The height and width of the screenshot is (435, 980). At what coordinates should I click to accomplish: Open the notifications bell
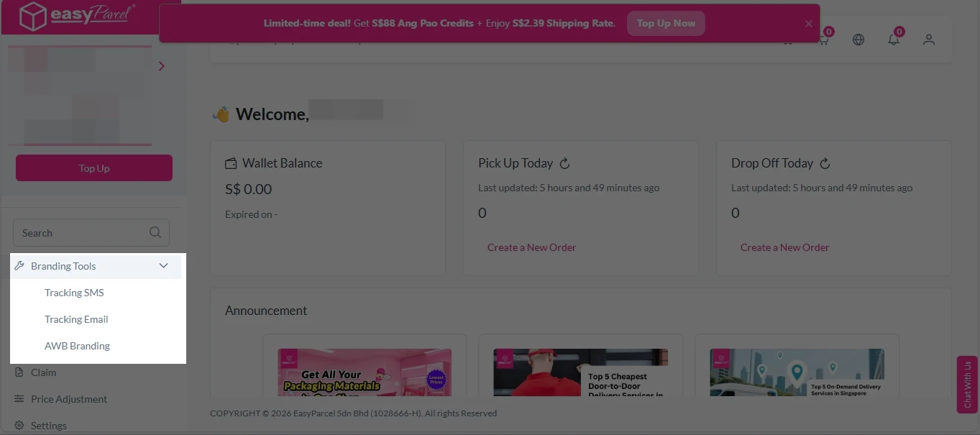(894, 40)
